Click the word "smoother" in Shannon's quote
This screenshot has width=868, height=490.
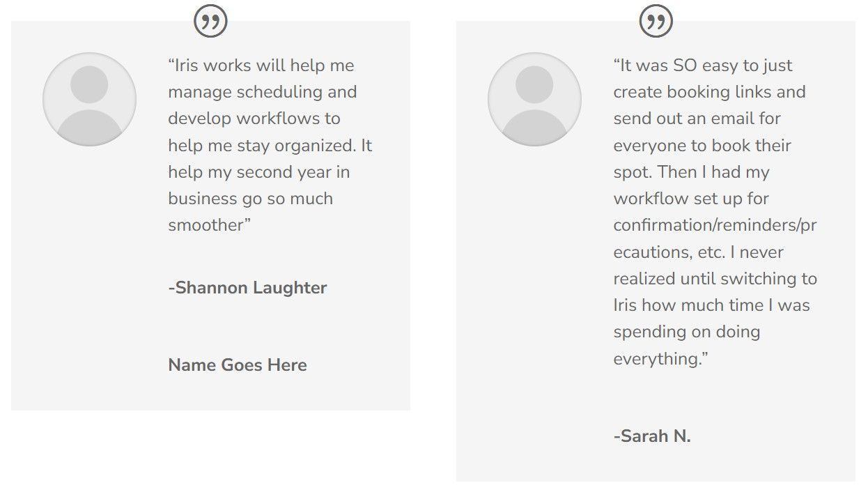(206, 225)
